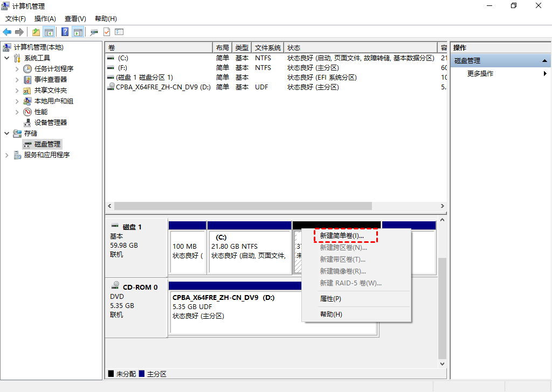Select 设备管理器 in the tree
Viewport: 552px width, 392px height.
pyautogui.click(x=51, y=123)
